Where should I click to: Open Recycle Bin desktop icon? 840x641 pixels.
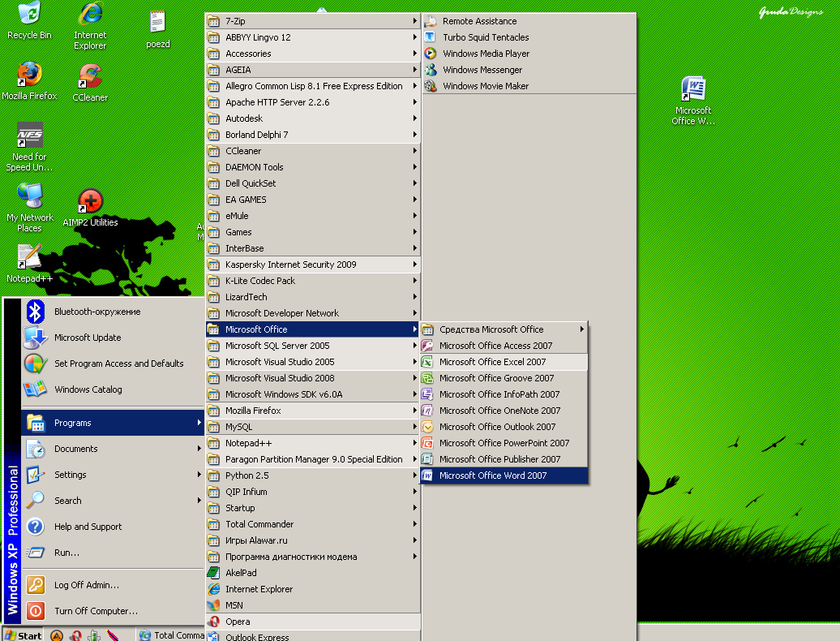[29, 20]
